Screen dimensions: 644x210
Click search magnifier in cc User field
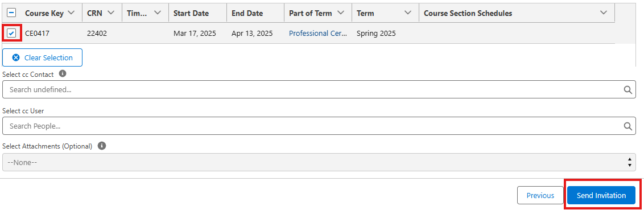628,126
